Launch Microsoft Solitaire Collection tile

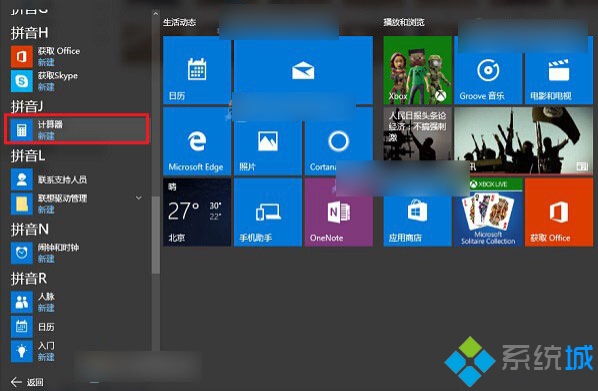point(488,212)
